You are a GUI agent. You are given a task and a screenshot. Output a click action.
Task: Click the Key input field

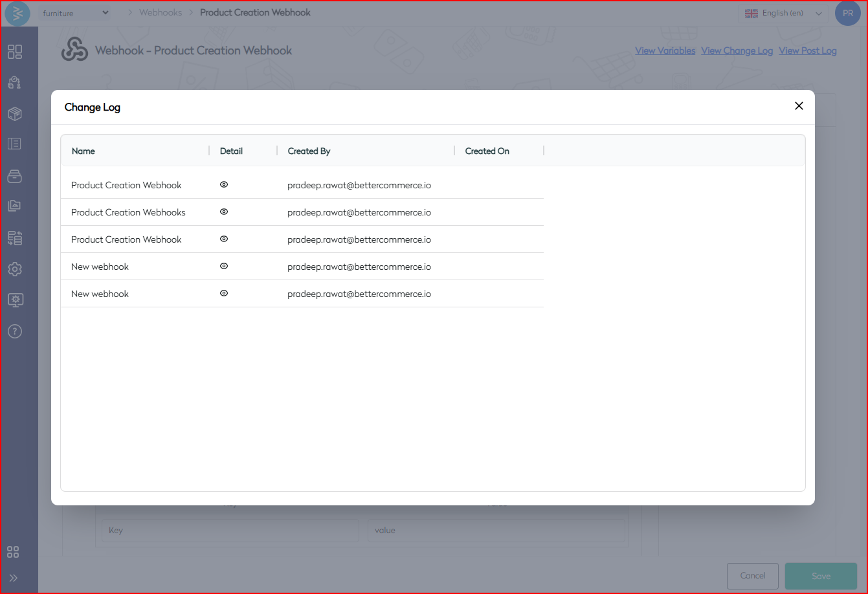pos(230,531)
